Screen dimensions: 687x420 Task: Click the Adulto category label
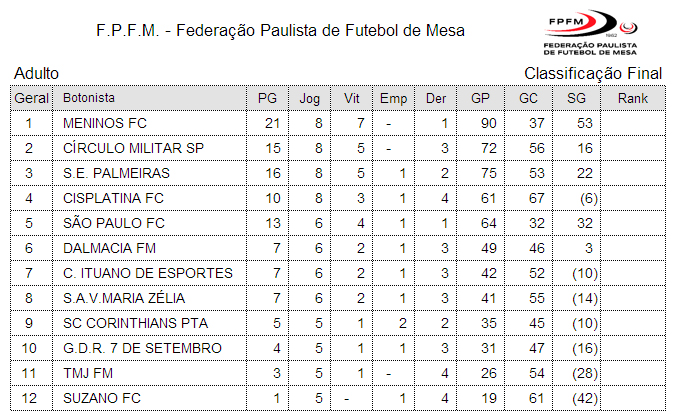tap(37, 73)
